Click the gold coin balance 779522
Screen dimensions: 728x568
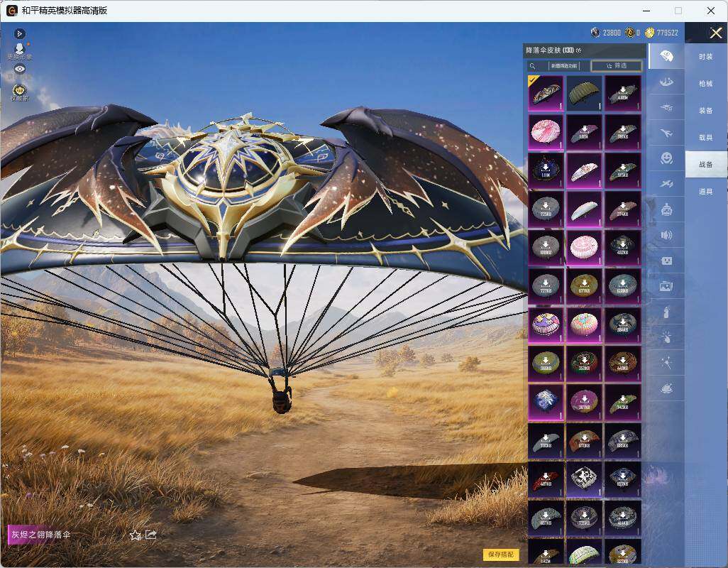[661, 33]
